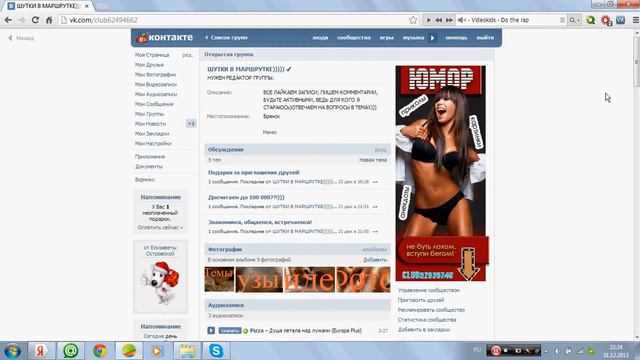Screen dimensions: 640x360
Task: Open 'Мои Новости' in sidebar
Action: point(151,124)
